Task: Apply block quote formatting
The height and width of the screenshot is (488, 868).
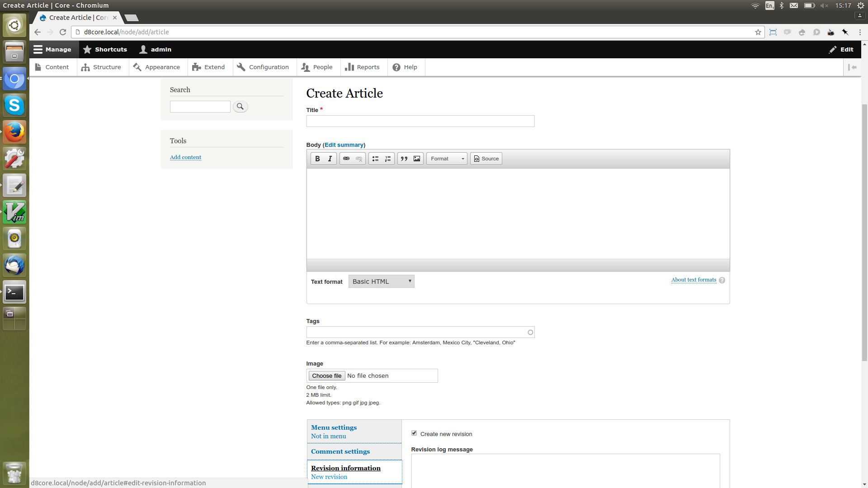Action: [x=404, y=159]
